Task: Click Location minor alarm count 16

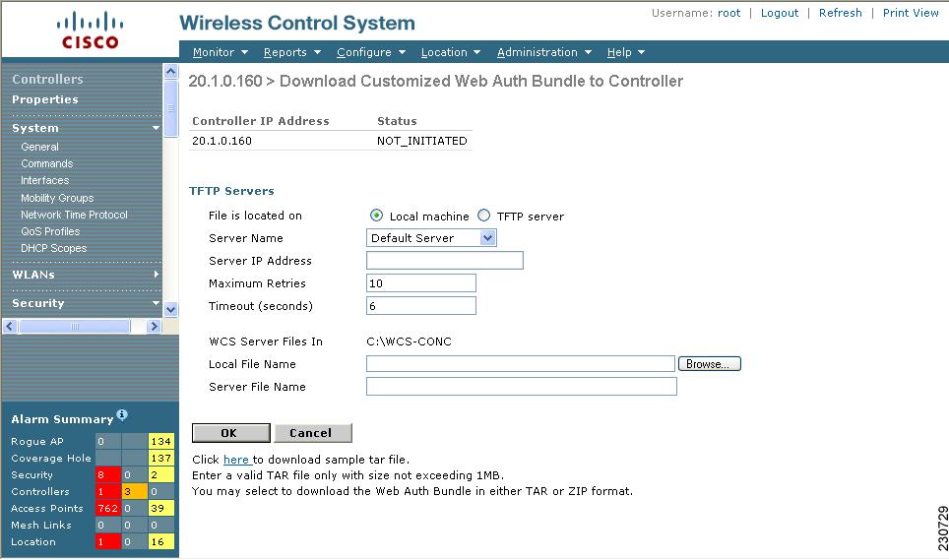Action: [161, 542]
